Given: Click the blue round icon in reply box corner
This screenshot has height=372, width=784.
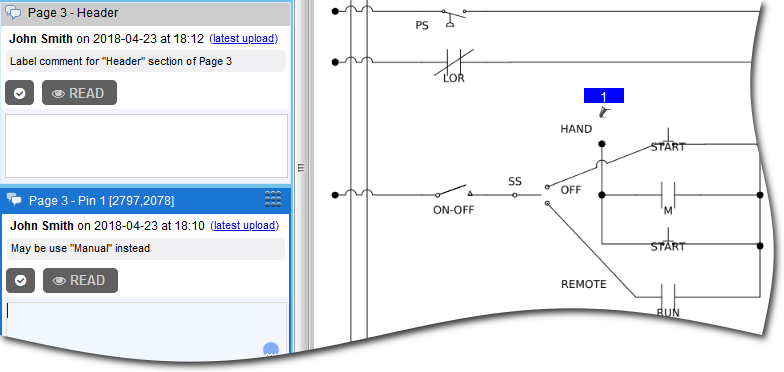Looking at the screenshot, I should pos(271,350).
